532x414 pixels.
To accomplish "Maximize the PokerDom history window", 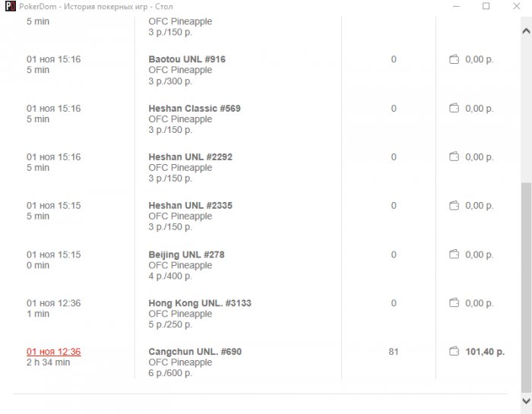I will [x=486, y=6].
